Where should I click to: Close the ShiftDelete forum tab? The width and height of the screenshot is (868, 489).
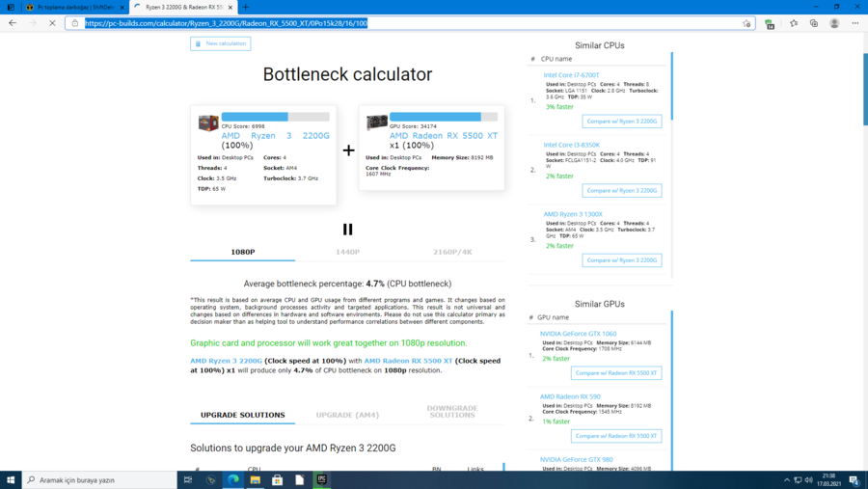tap(122, 7)
